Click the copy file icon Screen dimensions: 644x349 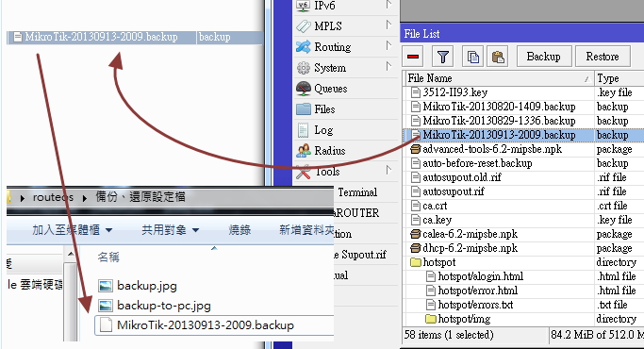(472, 57)
